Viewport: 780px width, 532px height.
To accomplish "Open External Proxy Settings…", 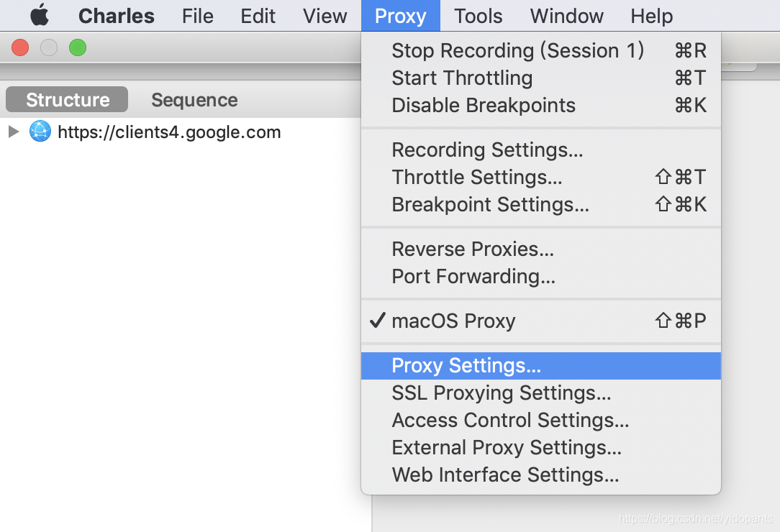I will pyautogui.click(x=540, y=448).
